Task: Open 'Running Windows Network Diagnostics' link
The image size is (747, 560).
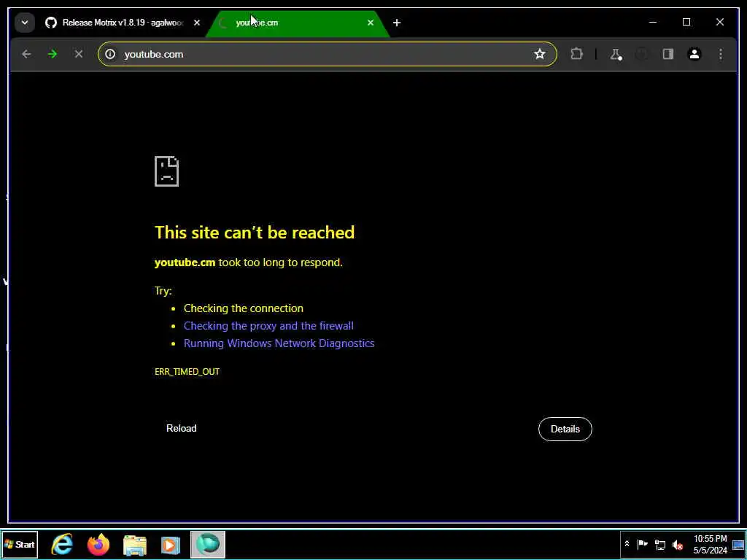Action: [x=279, y=343]
